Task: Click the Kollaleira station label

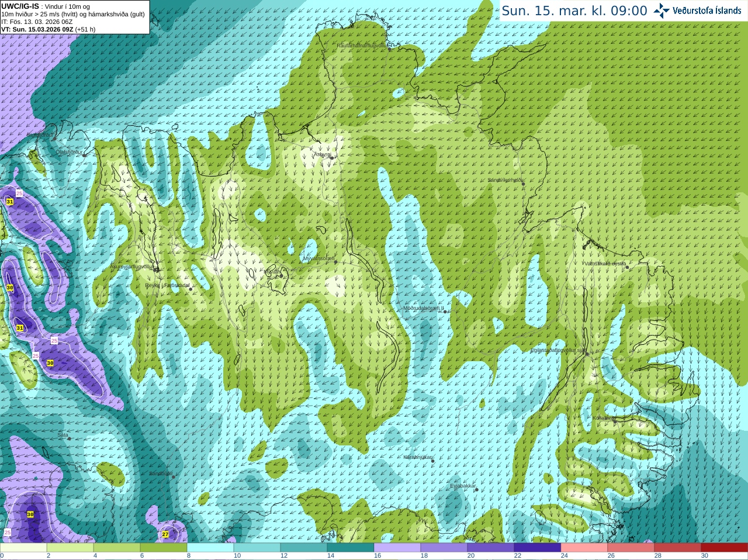Action: (x=603, y=418)
